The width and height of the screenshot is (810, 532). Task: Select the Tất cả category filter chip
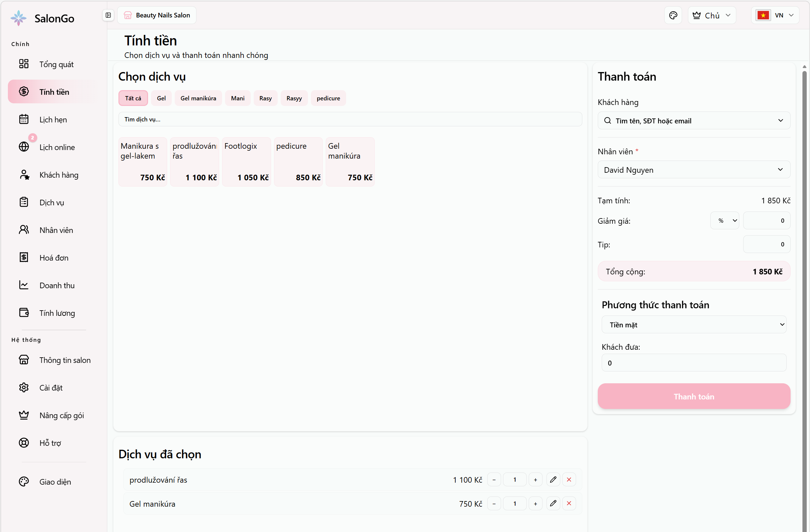tap(133, 98)
